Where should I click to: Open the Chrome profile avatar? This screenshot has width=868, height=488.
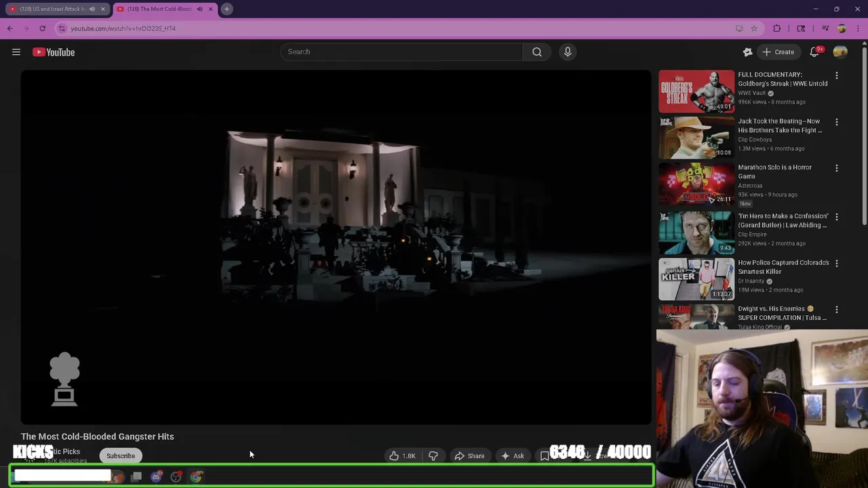[842, 28]
